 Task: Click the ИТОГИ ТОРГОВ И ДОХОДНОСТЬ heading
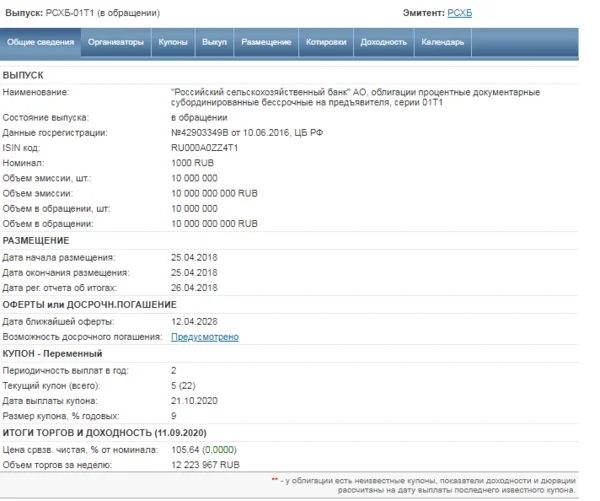coord(104,433)
